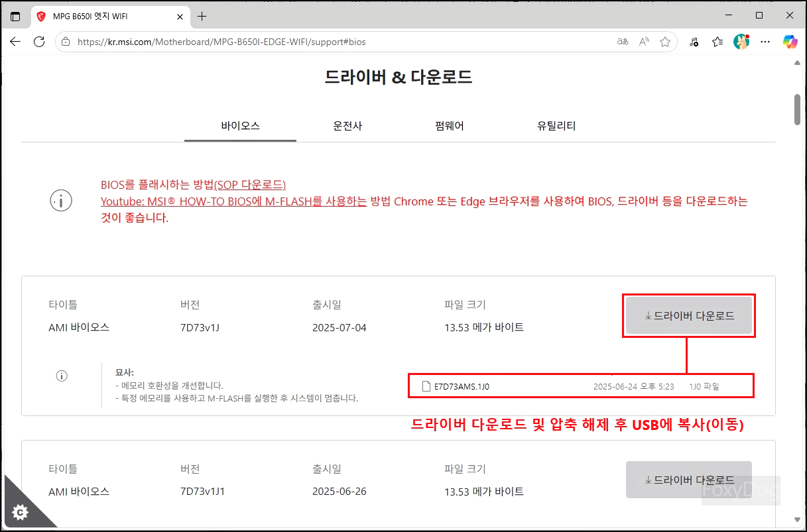Click the vertical page scrollbar thumb
The height and width of the screenshot is (532, 807).
[x=798, y=109]
